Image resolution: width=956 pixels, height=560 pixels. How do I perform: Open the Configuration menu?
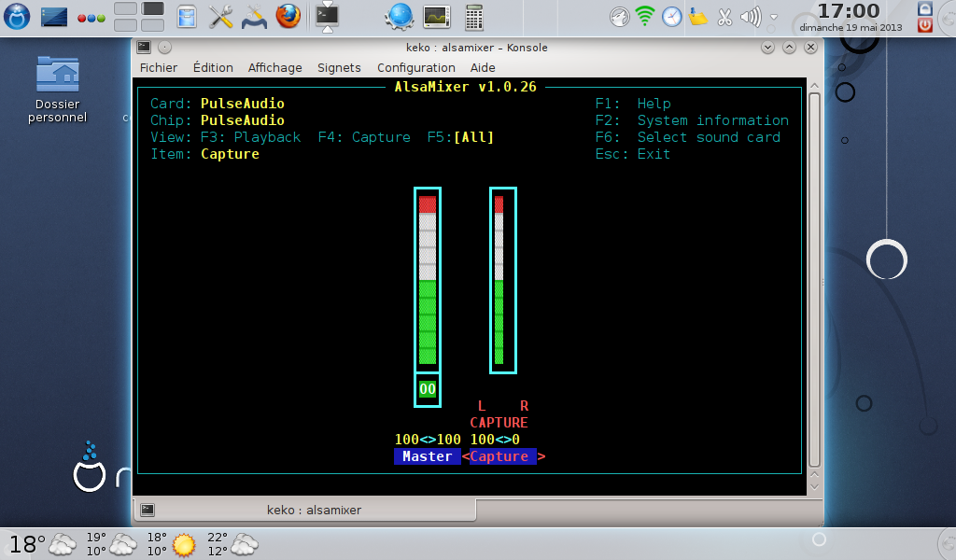[x=416, y=67]
